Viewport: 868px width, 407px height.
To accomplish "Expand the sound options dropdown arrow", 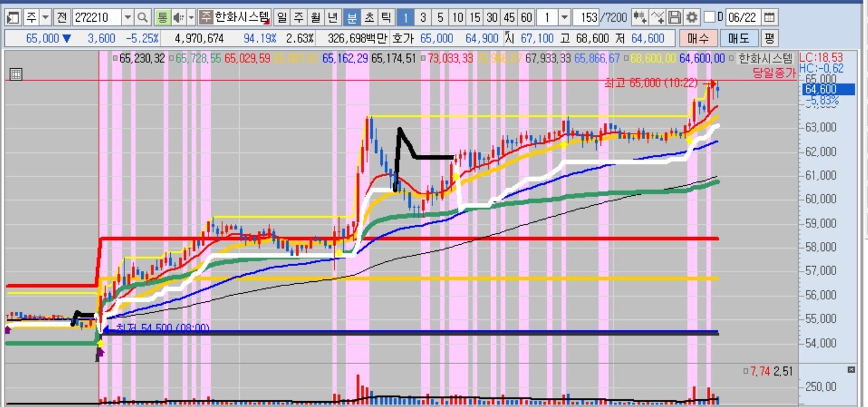I will [x=191, y=17].
